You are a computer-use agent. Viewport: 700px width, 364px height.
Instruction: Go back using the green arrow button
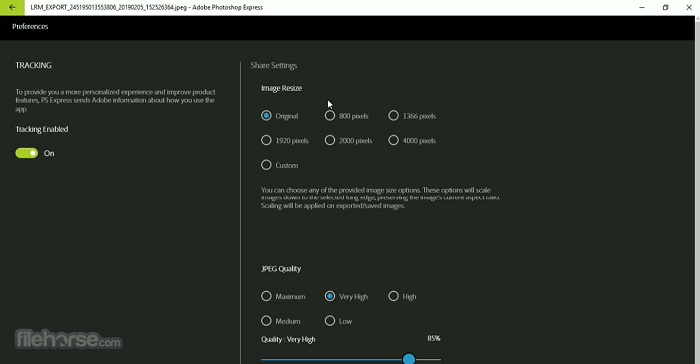(x=12, y=8)
